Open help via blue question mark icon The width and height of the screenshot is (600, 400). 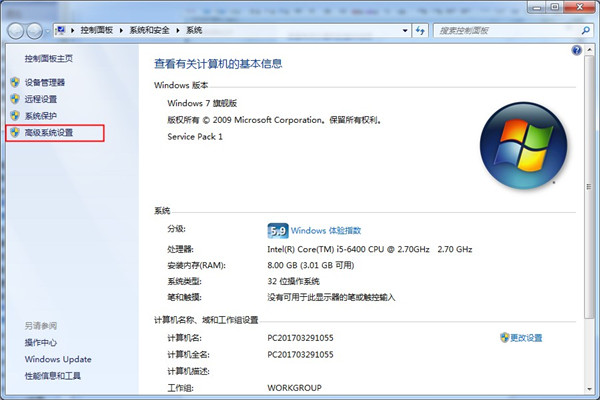[x=577, y=50]
